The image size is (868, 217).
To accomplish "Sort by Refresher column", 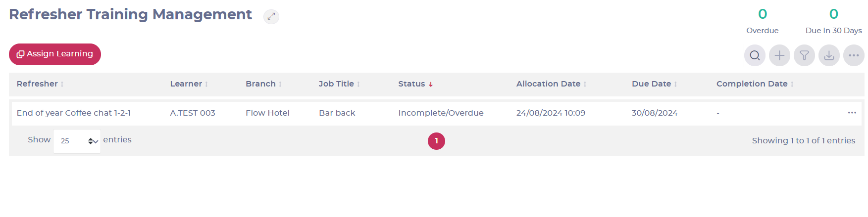I will click(40, 84).
